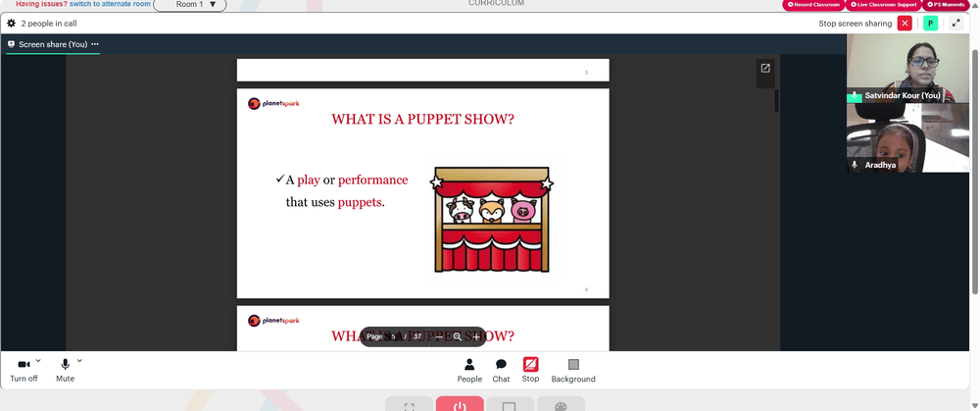980x411 pixels.
Task: Open camera options via the chevron
Action: coord(38,360)
